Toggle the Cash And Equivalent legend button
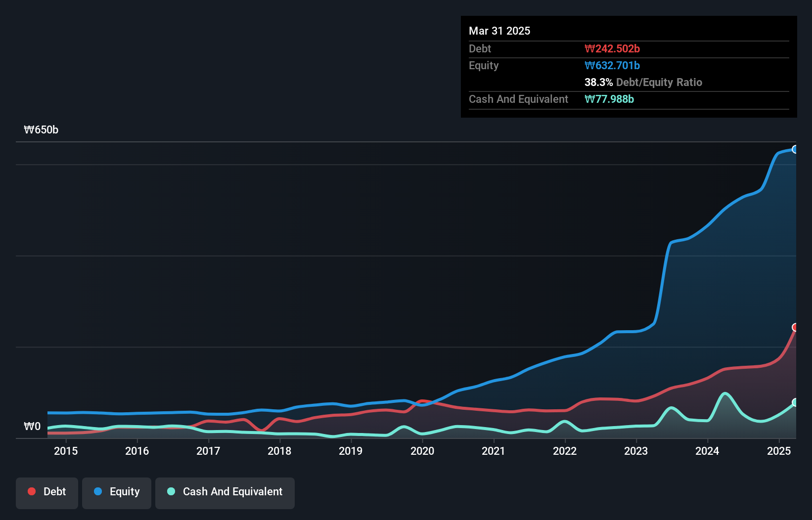The image size is (812, 520). [225, 493]
